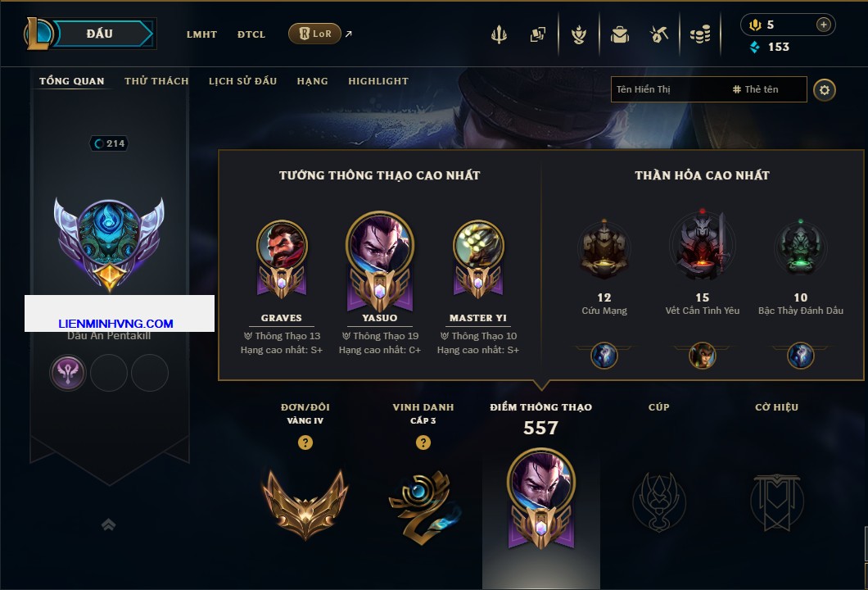The image size is (868, 590).
Task: Click the Solo/Duo rank help question mark
Action: coord(305,442)
